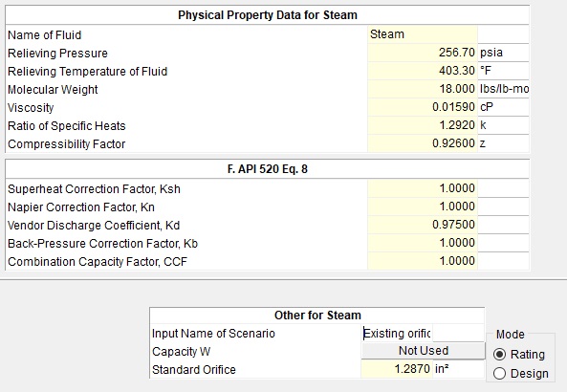This screenshot has height=392, width=567.
Task: Click the Napier Correction Factor Kn value
Action: click(x=423, y=207)
